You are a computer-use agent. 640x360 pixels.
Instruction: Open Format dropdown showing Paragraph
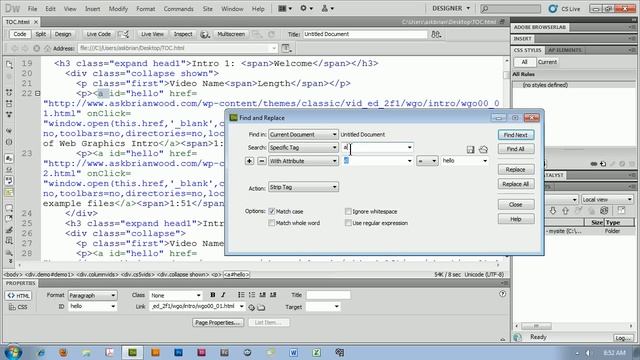click(x=92, y=295)
